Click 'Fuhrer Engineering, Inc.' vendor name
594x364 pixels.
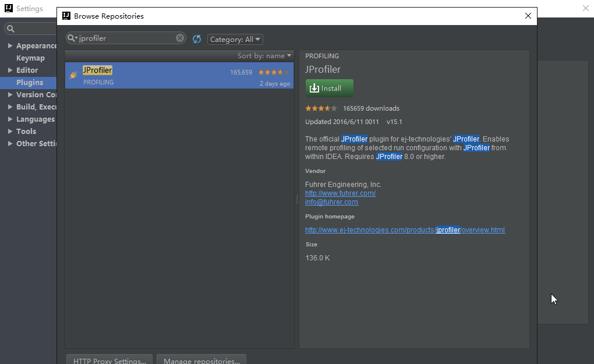pos(343,185)
